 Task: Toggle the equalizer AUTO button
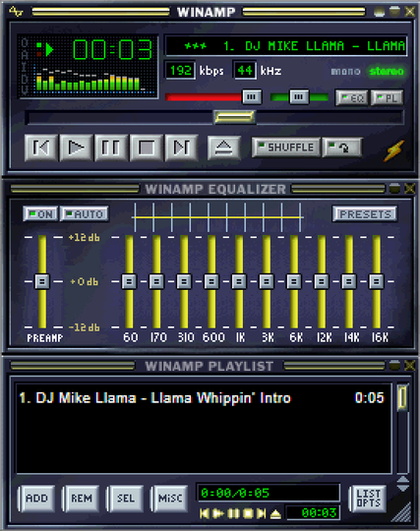[x=85, y=214]
